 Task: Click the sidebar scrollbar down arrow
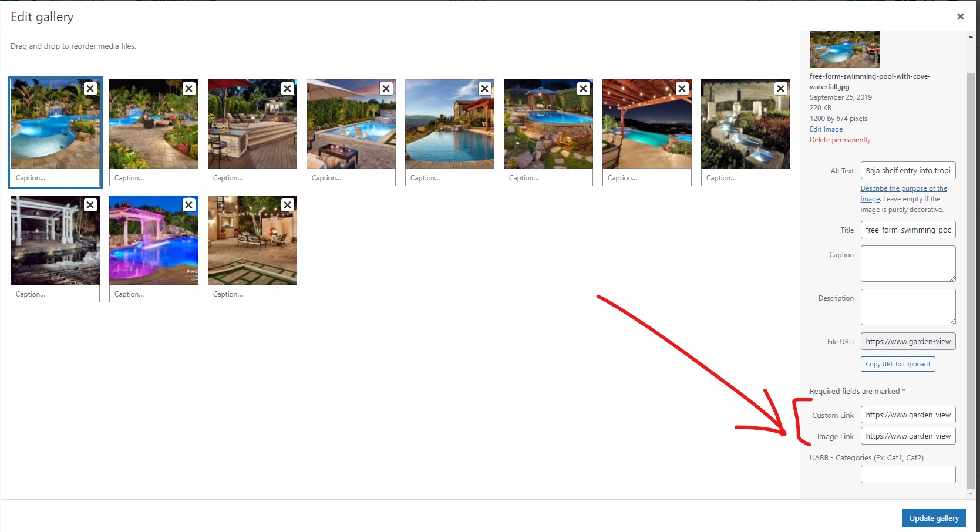971,494
